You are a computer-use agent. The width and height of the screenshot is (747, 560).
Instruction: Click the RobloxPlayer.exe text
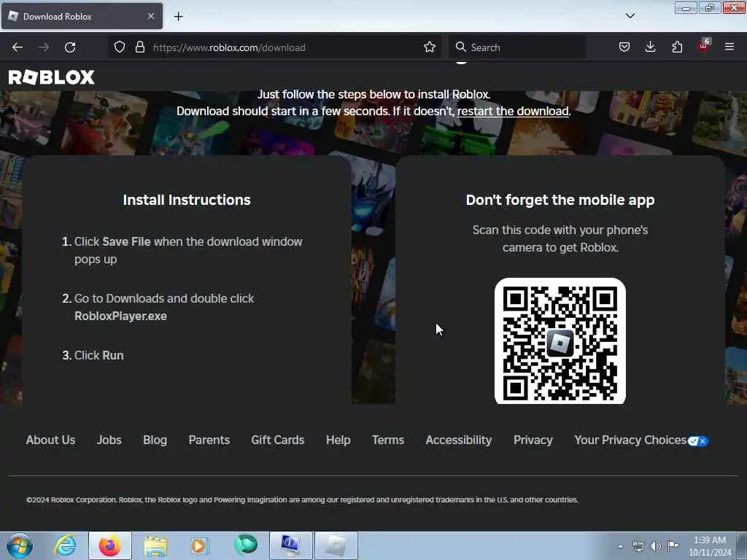[120, 316]
